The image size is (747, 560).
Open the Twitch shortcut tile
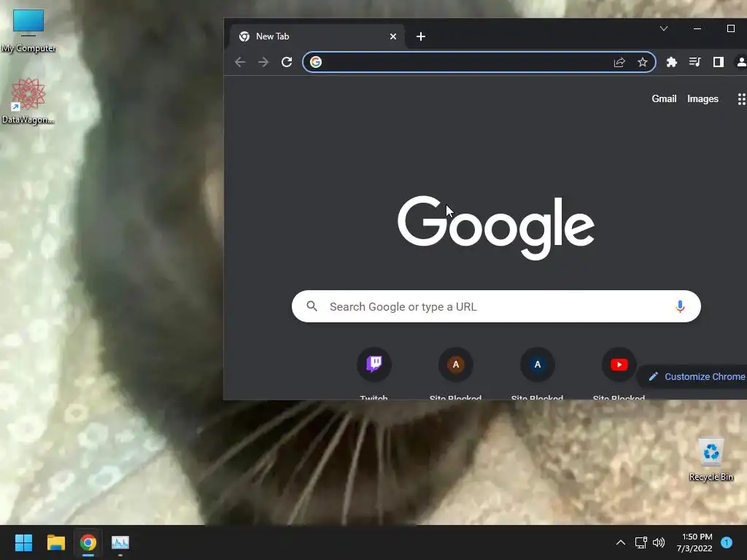pyautogui.click(x=374, y=365)
